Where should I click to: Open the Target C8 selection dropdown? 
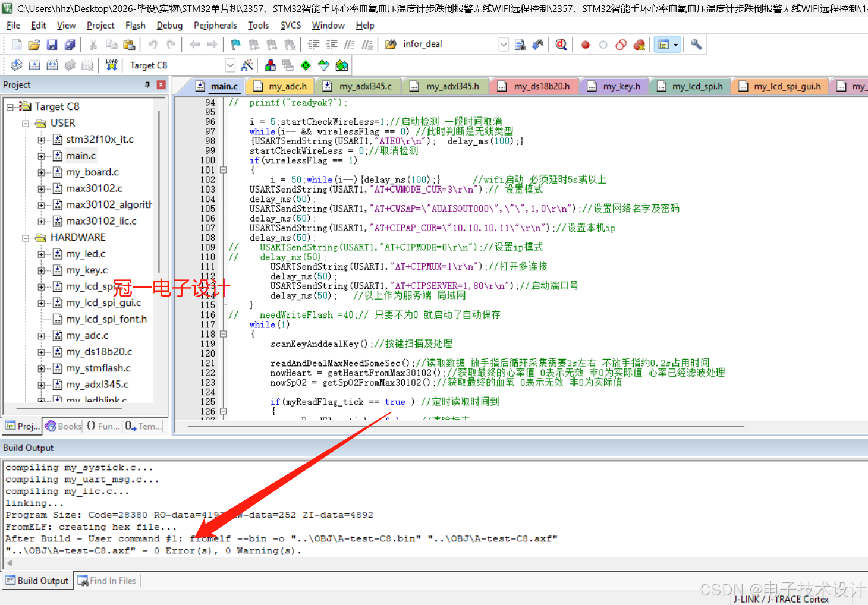230,65
